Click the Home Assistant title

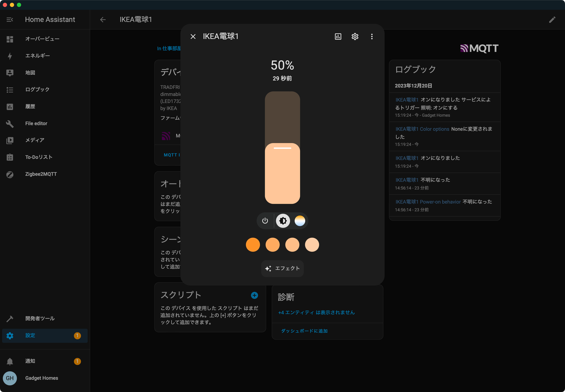50,19
